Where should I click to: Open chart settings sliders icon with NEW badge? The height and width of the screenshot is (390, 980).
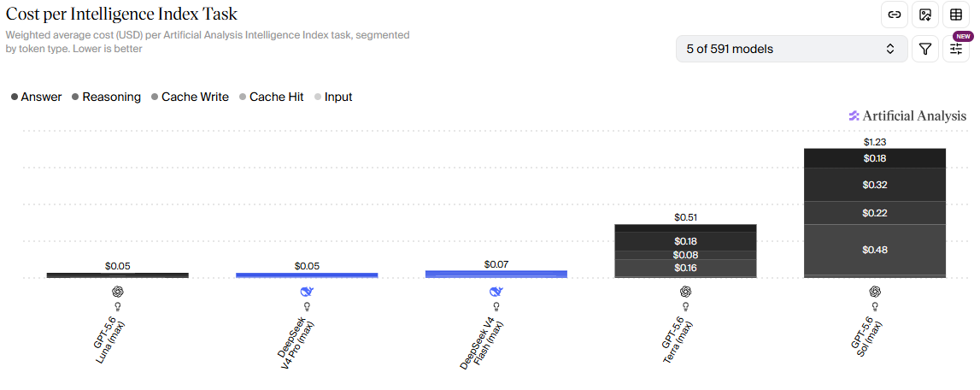(955, 49)
